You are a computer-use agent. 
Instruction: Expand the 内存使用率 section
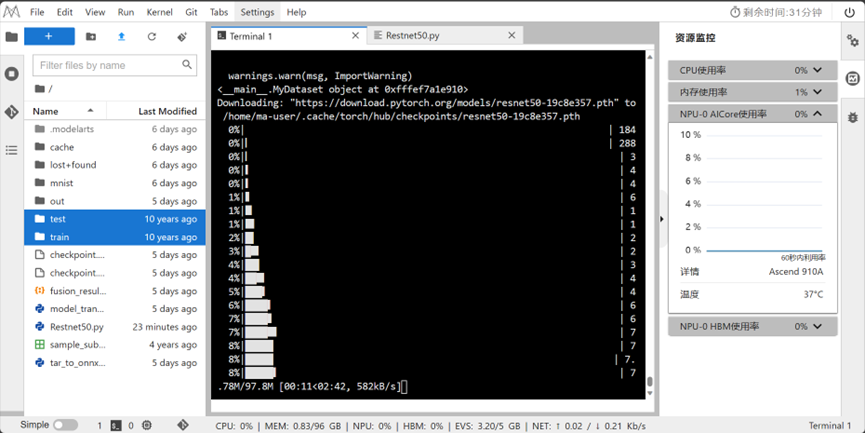tap(752, 92)
